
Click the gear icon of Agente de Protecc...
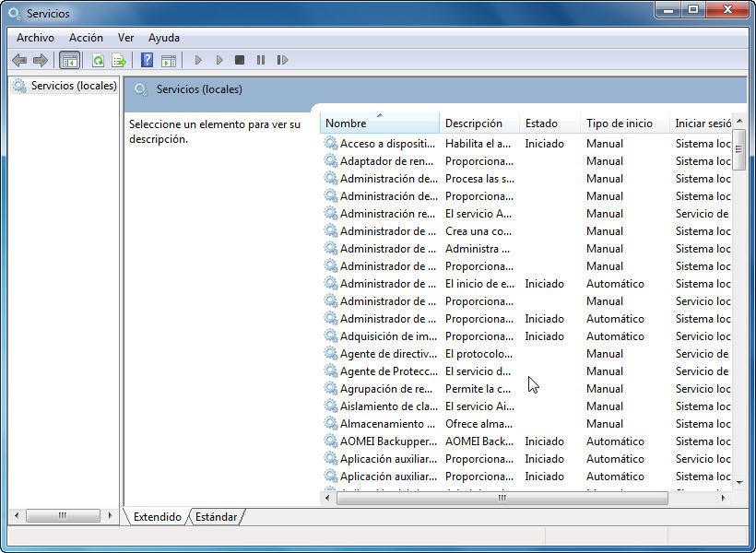pyautogui.click(x=330, y=371)
